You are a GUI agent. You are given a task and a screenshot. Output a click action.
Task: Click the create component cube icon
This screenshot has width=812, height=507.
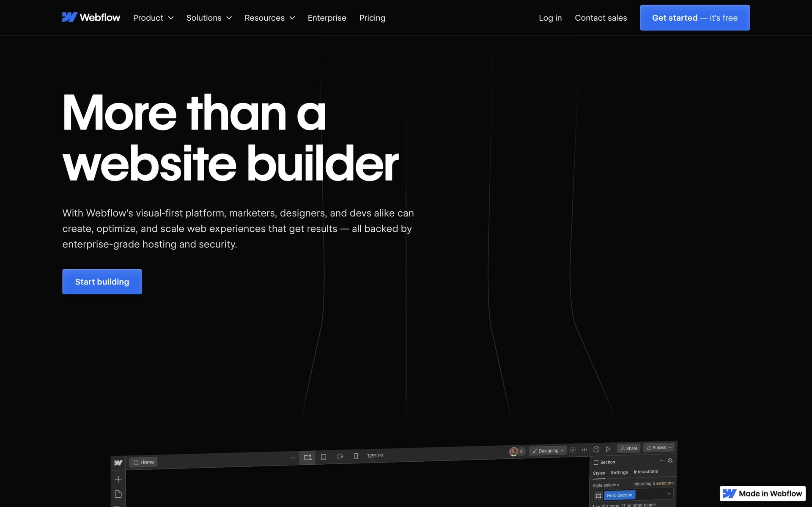[670, 460]
